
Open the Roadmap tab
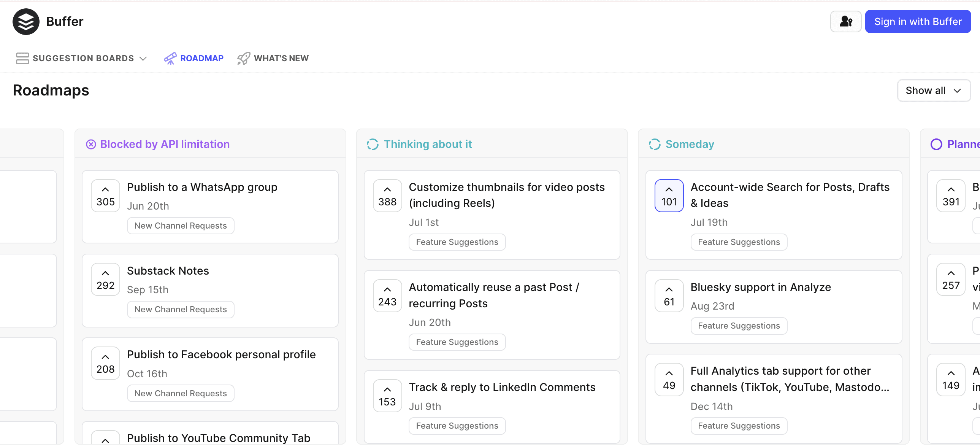[x=193, y=58]
